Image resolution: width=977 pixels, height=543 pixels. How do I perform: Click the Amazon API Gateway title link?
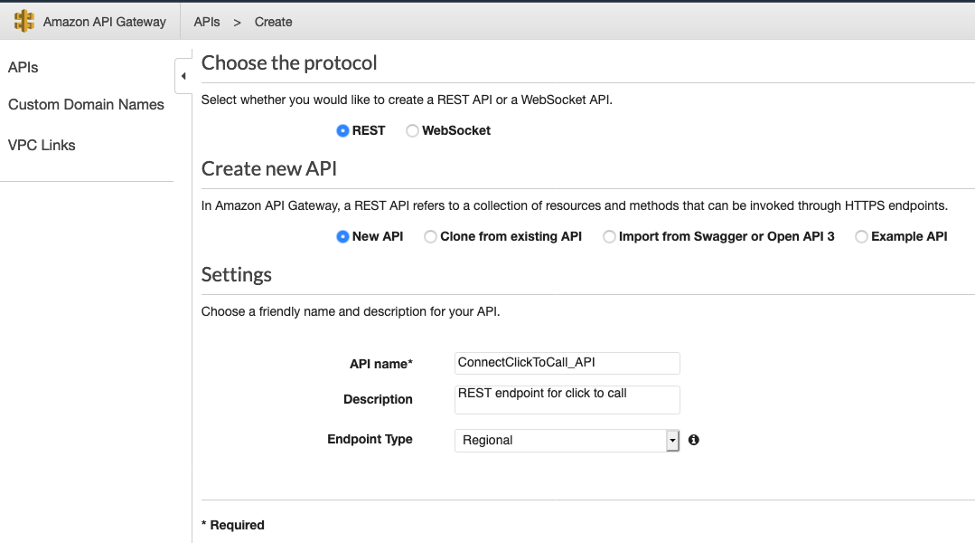(x=105, y=22)
